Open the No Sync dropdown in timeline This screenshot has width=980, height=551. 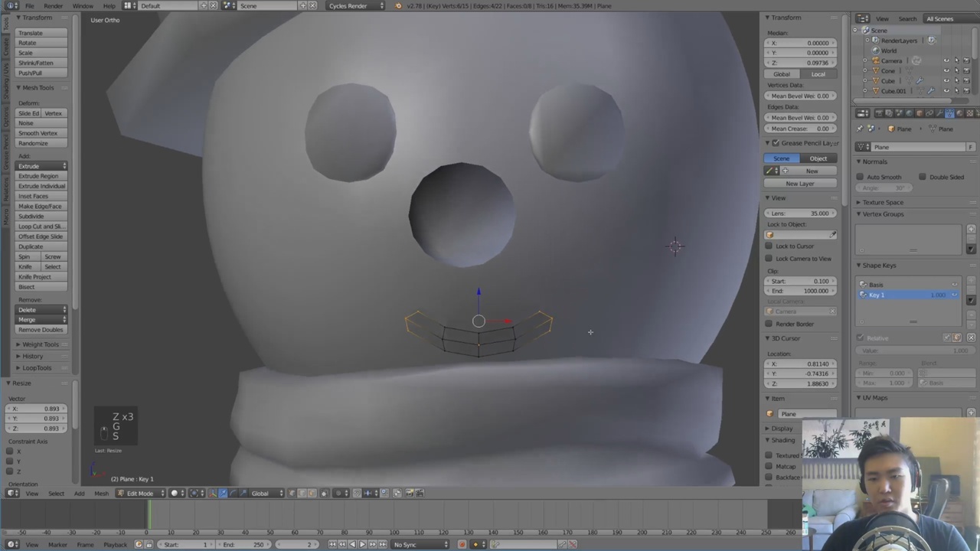click(x=418, y=544)
